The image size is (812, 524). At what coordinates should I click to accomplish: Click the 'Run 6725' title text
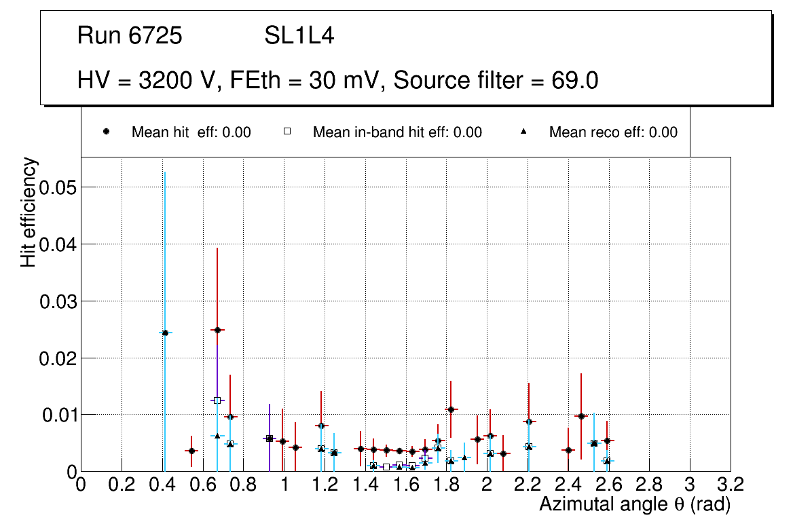(x=130, y=36)
